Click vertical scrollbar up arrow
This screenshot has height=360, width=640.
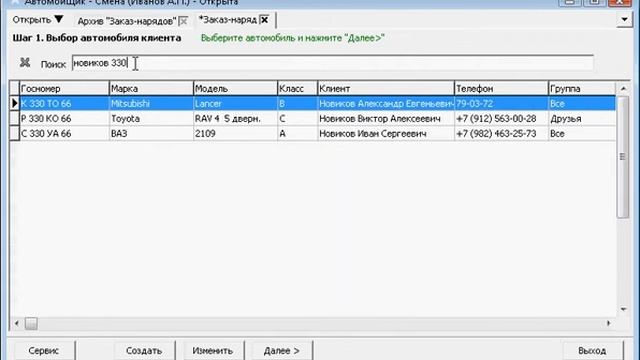(x=623, y=88)
